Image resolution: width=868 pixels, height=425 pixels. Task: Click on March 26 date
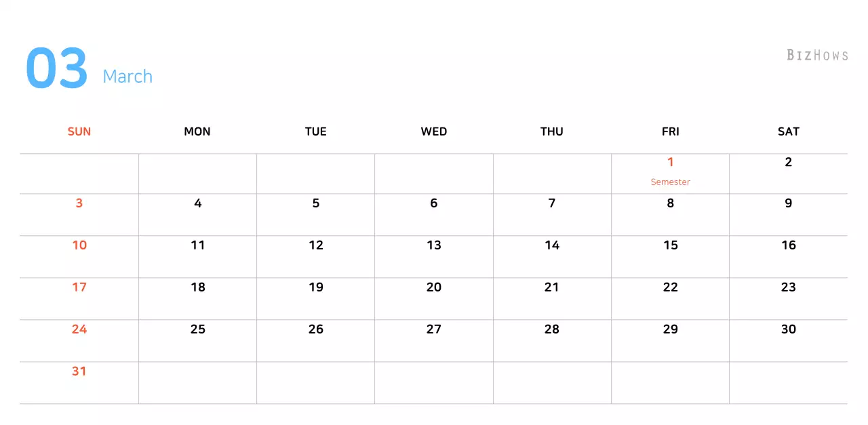(x=315, y=329)
